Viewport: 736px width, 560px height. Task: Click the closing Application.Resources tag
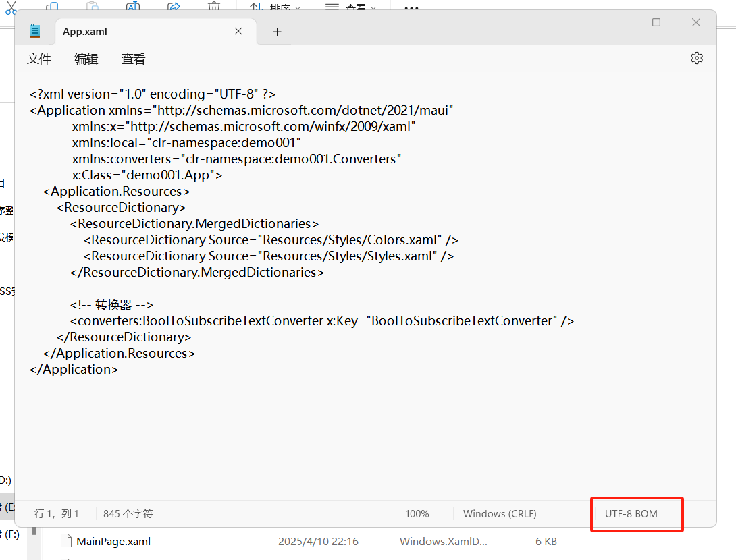click(120, 353)
